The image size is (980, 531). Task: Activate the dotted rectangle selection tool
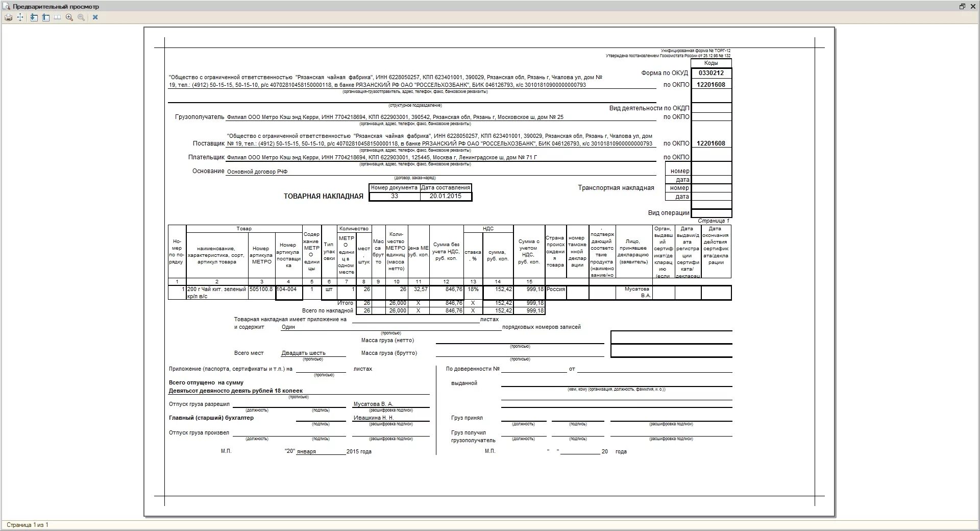pos(57,17)
